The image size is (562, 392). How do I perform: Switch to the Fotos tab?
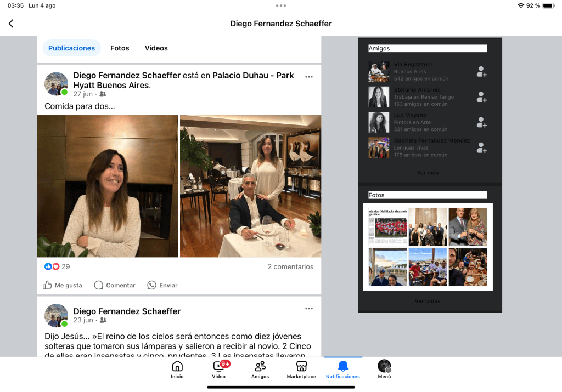pos(120,48)
